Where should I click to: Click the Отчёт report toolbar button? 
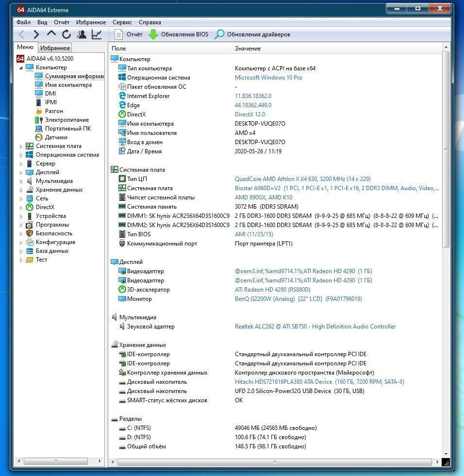click(x=128, y=34)
